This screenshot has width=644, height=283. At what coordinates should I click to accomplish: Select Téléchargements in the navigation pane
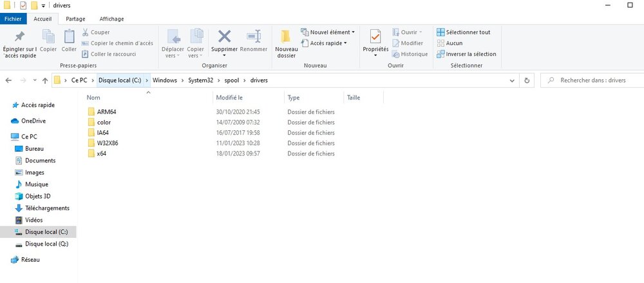click(x=47, y=208)
